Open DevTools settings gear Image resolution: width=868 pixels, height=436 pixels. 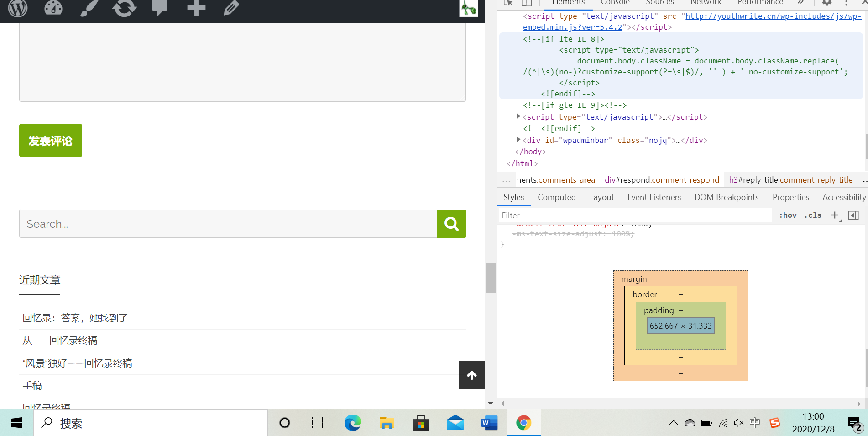pyautogui.click(x=827, y=3)
